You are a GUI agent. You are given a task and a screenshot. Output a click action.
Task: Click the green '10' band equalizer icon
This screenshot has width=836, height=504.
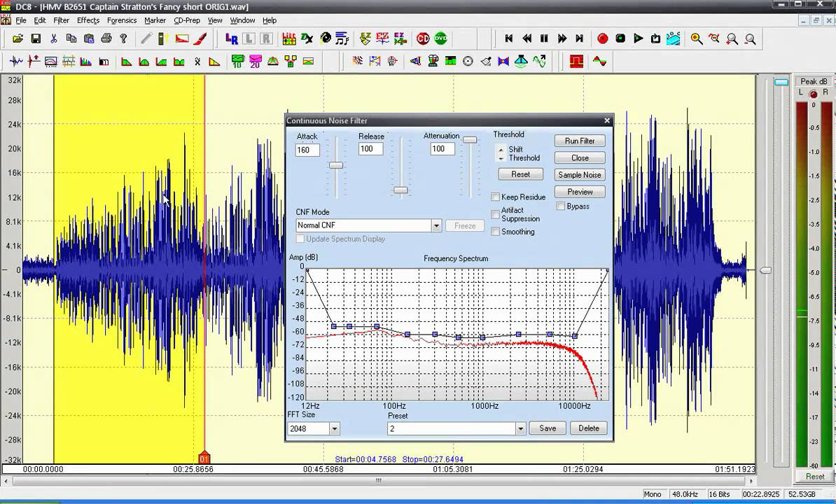(237, 62)
